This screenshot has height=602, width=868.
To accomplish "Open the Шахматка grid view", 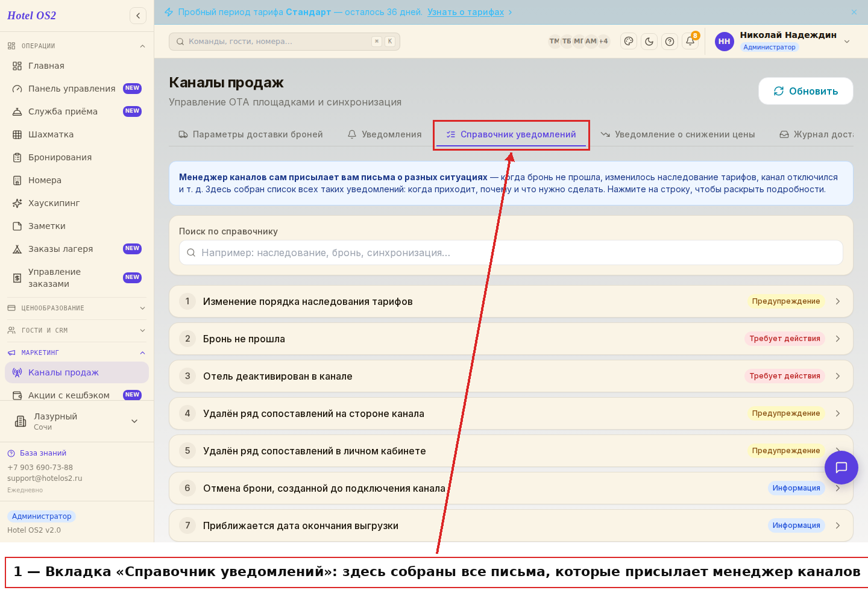I will (x=77, y=134).
